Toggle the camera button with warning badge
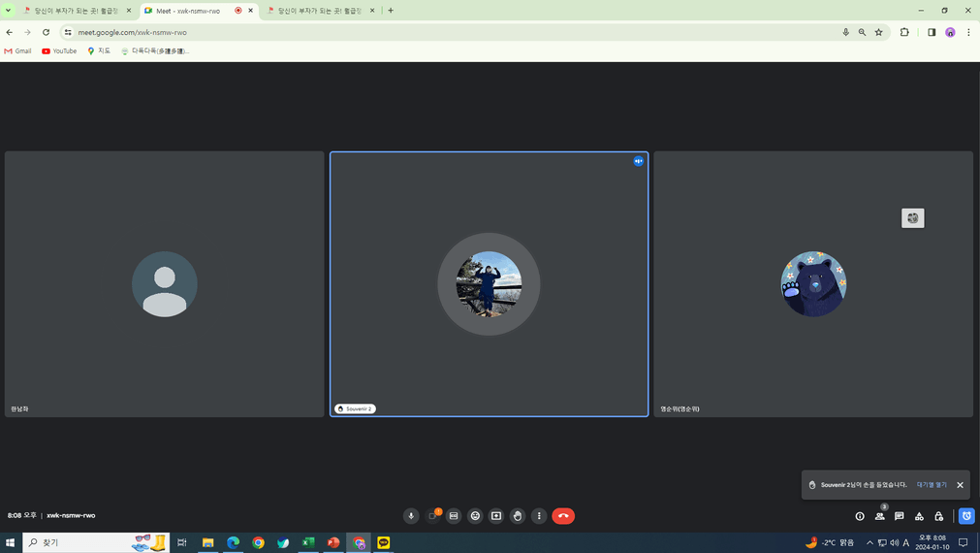Screen dimensions: 980x553 (432, 516)
